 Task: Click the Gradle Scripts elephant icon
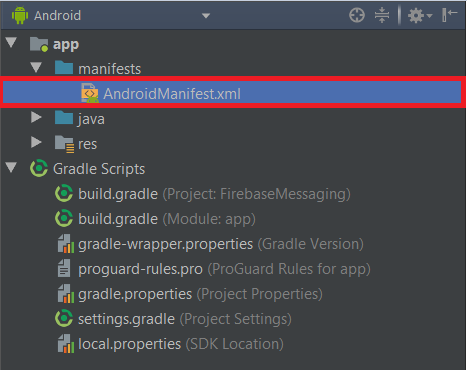coord(39,168)
